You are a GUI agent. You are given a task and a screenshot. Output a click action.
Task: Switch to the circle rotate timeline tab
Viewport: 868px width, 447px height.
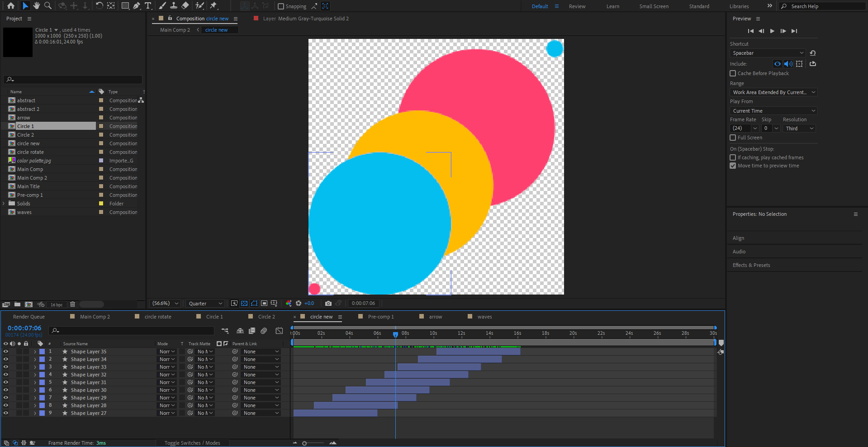click(158, 317)
